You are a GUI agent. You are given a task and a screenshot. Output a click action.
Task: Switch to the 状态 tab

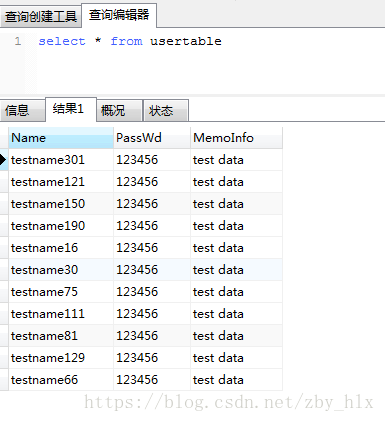pyautogui.click(x=166, y=110)
